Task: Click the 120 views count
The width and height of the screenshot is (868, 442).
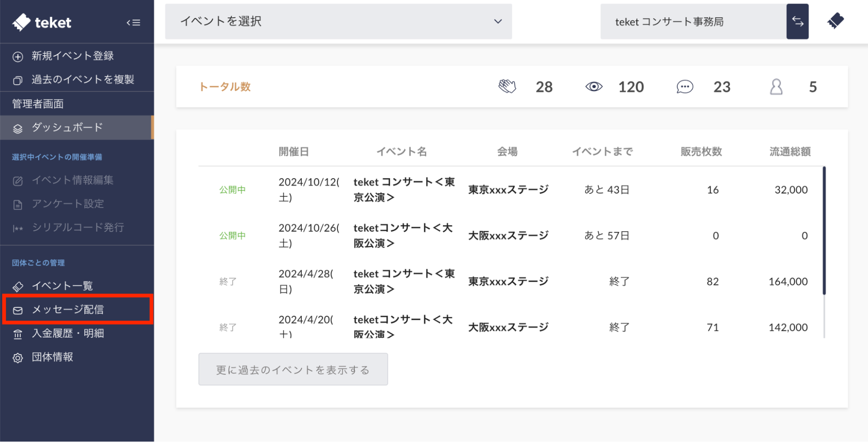Action: tap(631, 87)
